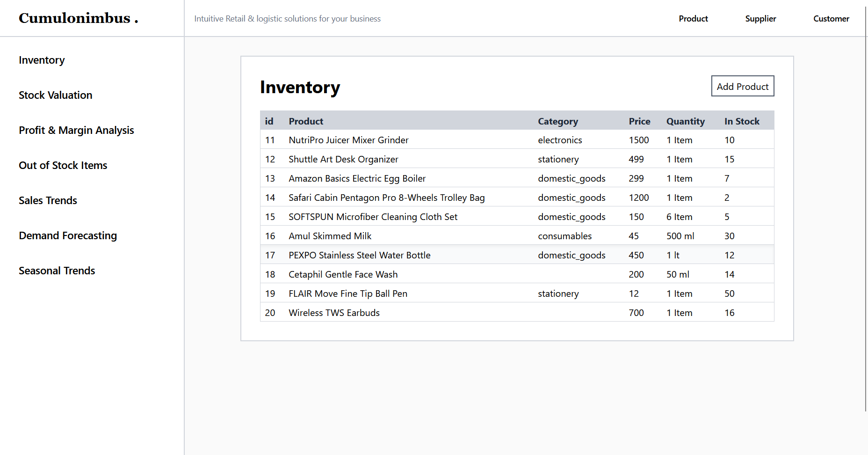Click the Price column header

click(639, 121)
